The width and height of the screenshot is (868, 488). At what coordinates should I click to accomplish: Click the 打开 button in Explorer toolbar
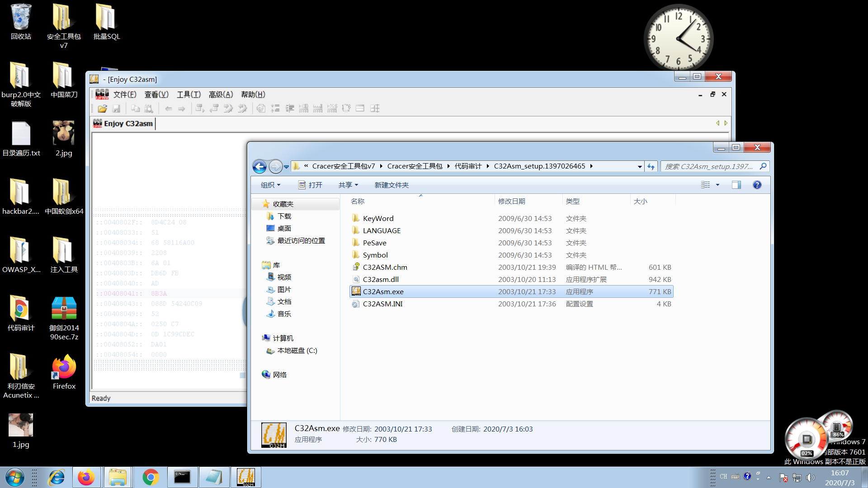point(311,185)
